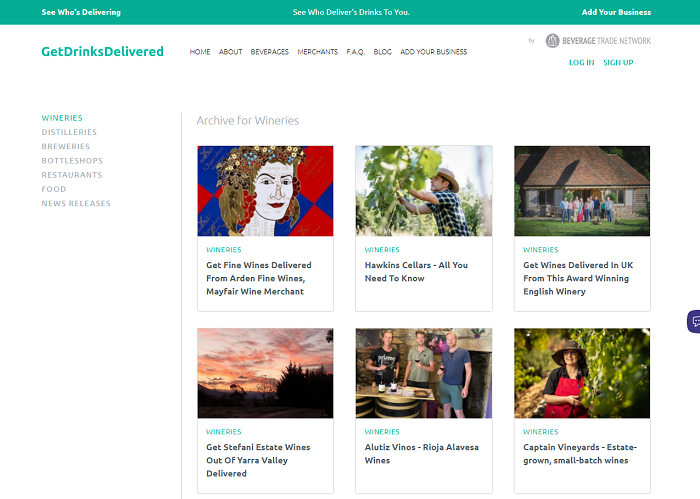
Task: Select Merchants in the navigation
Action: pyautogui.click(x=317, y=52)
